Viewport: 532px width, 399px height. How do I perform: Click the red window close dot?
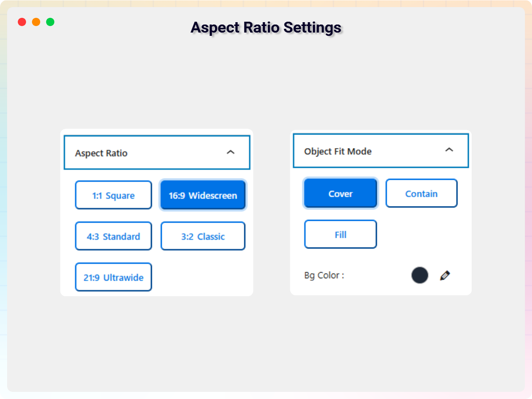[x=22, y=22]
